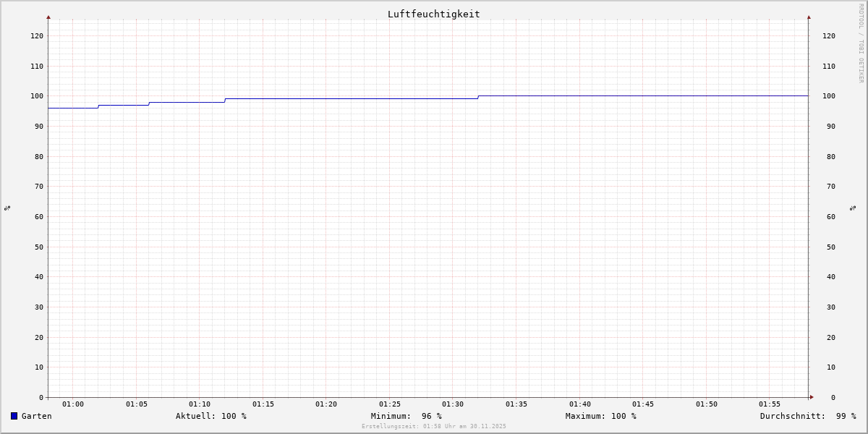868x434 pixels.
Task: Click the 01:30 time axis label
Action: (x=453, y=404)
